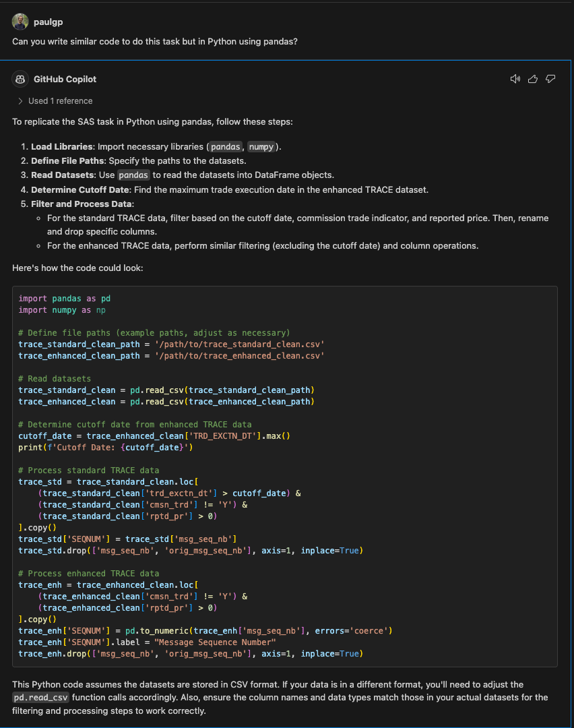Click the trace_enhanced_clean_path assignment line
This screenshot has height=728, width=574.
click(171, 356)
